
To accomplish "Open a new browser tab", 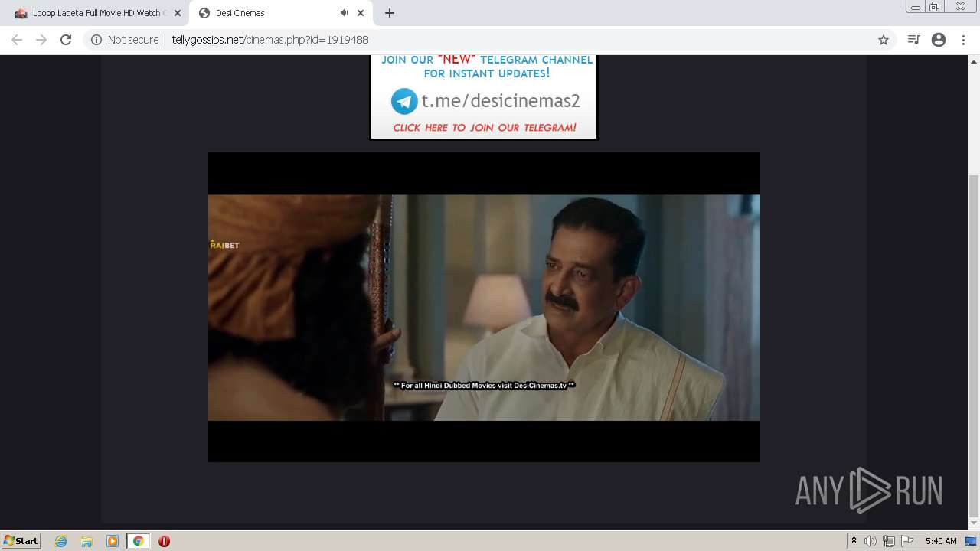I will pos(390,13).
